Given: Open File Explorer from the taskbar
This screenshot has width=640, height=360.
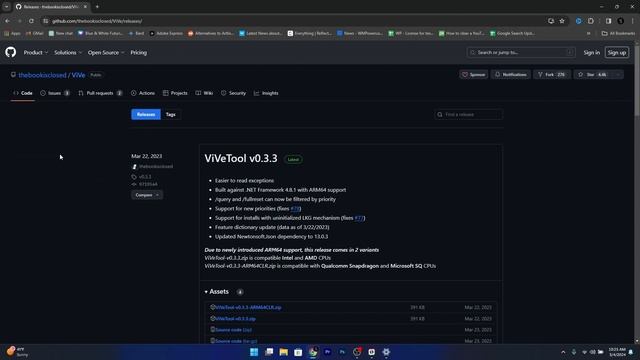Looking at the screenshot, I should tap(283, 352).
